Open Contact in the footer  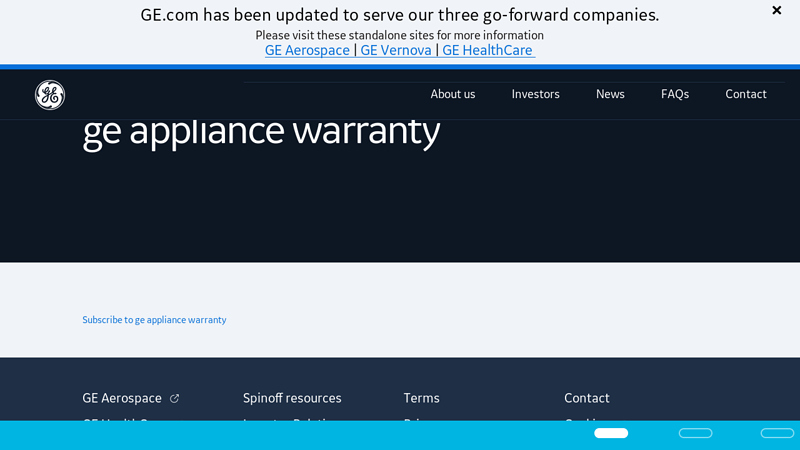point(587,398)
